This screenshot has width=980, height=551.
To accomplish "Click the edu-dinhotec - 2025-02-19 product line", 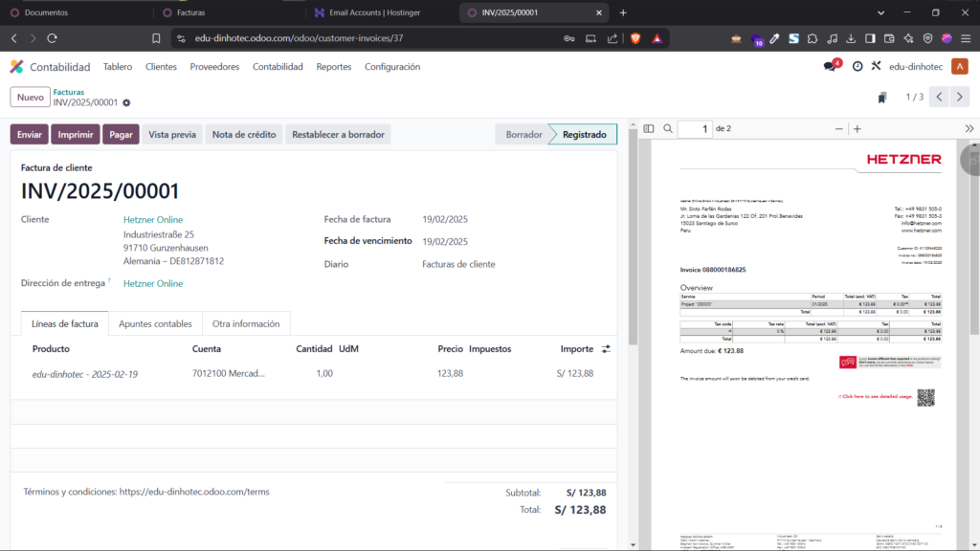I will [85, 374].
